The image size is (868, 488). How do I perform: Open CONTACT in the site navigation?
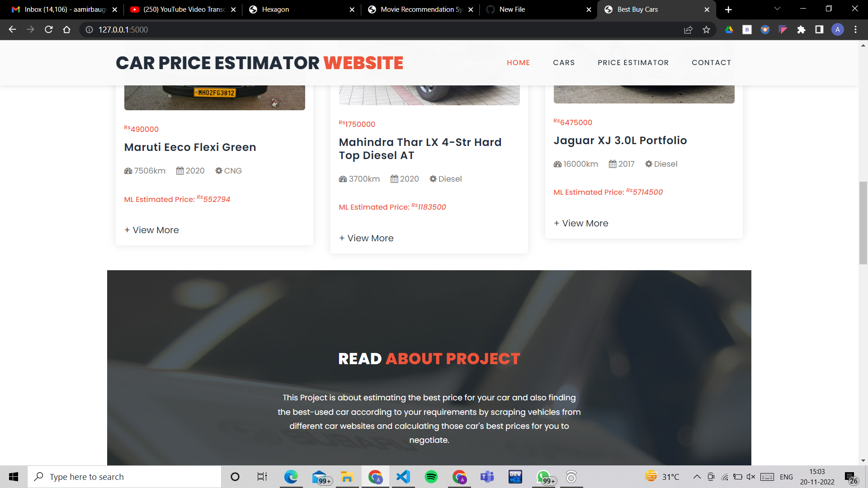[x=712, y=62]
